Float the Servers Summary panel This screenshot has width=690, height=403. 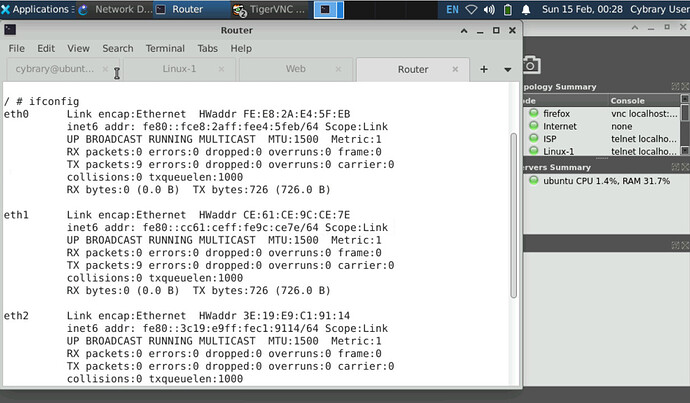pyautogui.click(x=675, y=167)
